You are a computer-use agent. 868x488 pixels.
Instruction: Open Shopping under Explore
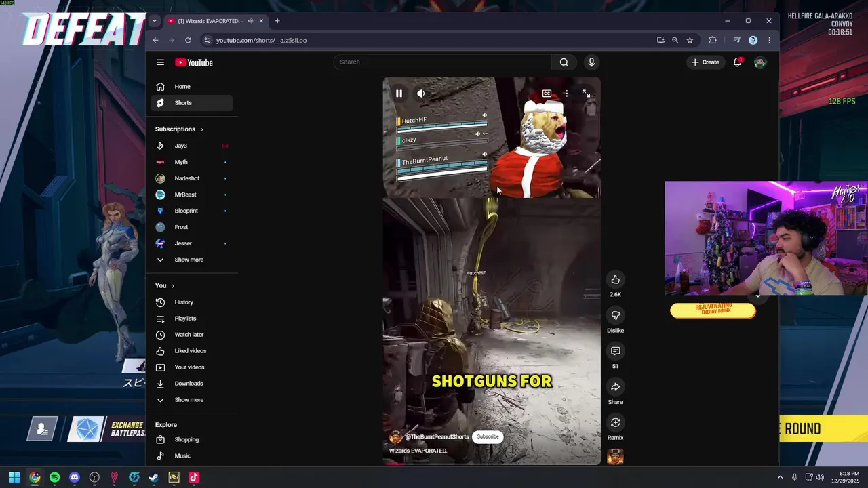(192, 439)
